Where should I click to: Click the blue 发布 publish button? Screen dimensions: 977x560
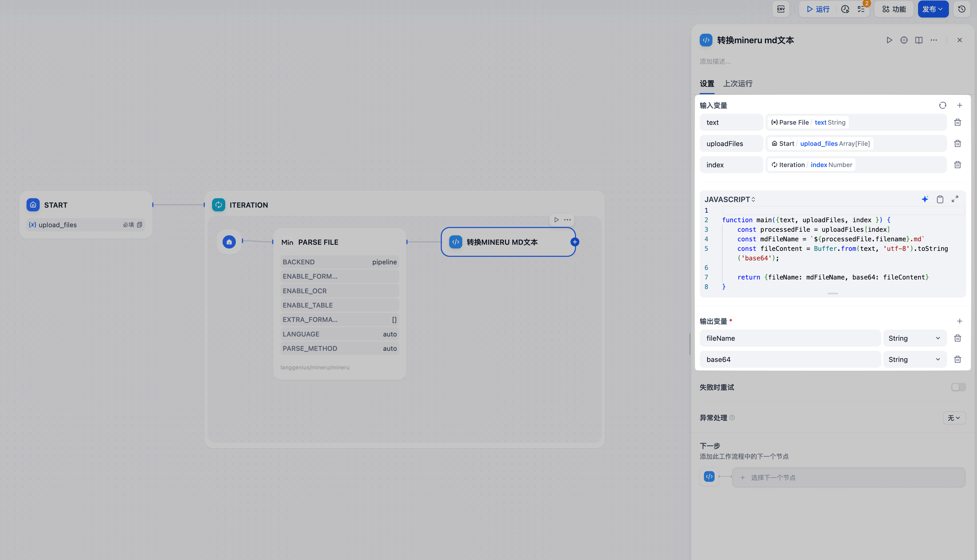(932, 9)
